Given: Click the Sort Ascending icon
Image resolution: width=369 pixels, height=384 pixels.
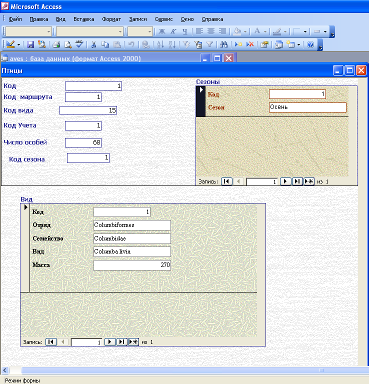Looking at the screenshot, I should 160,44.
